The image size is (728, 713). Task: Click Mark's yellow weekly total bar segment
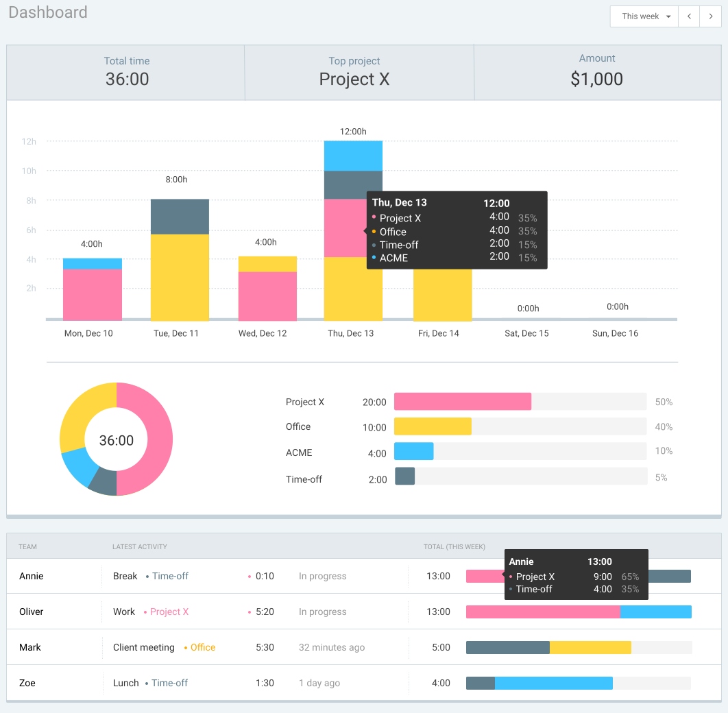click(x=590, y=647)
